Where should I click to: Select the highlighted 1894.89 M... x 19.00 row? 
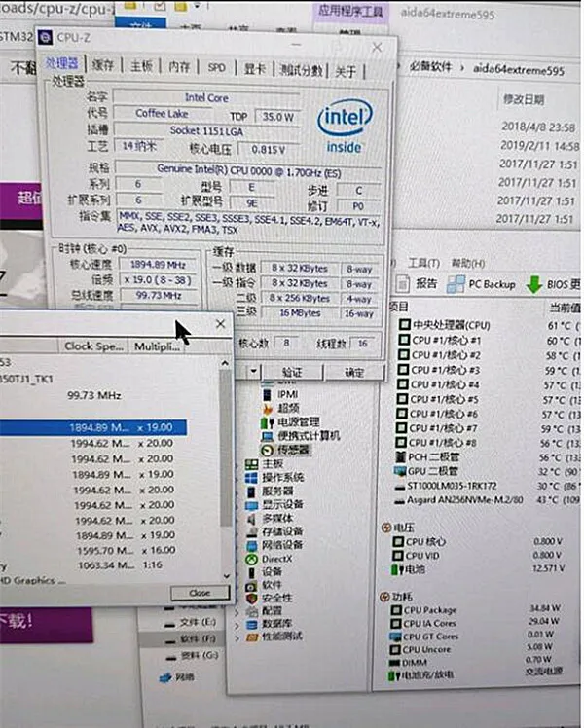tap(93, 427)
